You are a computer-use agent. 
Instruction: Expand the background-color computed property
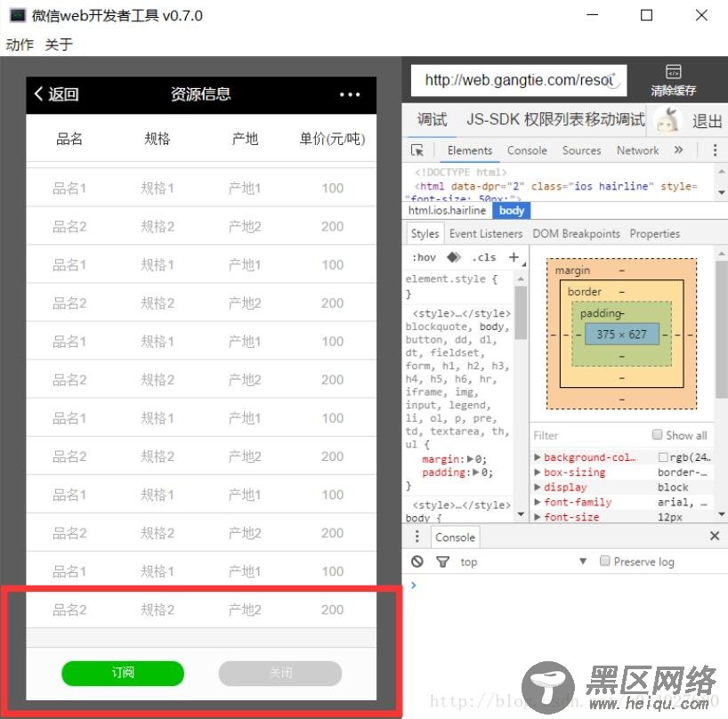point(538,457)
